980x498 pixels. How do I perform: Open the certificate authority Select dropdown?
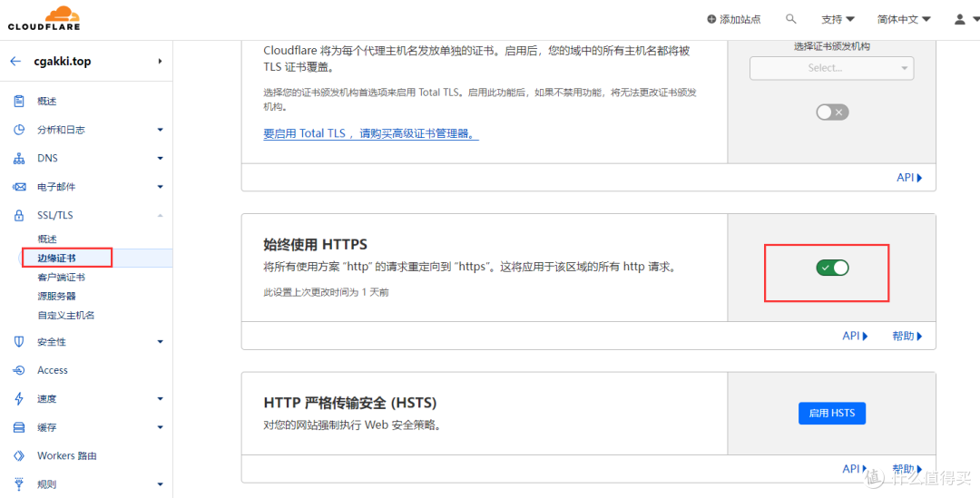point(831,68)
